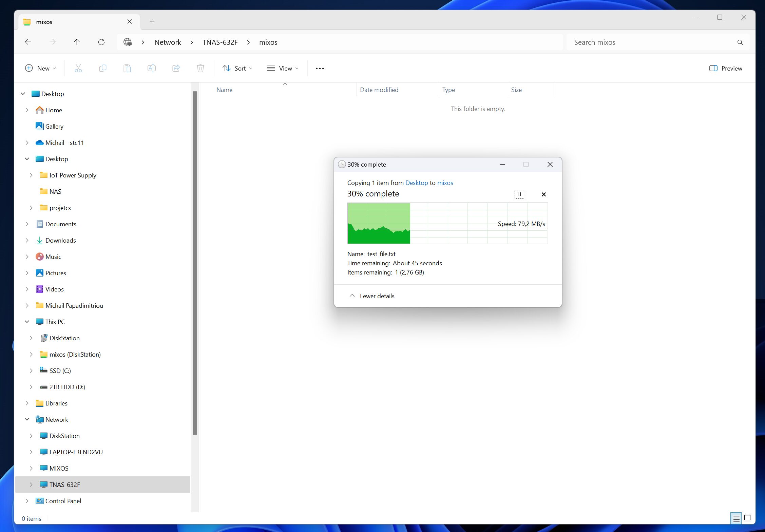Click the TNAS-632F breadcrumb
Screen dimensions: 765x532
pyautogui.click(x=220, y=42)
